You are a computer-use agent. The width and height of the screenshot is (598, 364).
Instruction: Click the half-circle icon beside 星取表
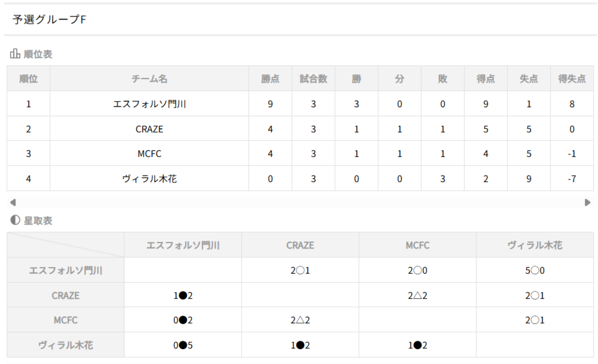click(x=15, y=220)
